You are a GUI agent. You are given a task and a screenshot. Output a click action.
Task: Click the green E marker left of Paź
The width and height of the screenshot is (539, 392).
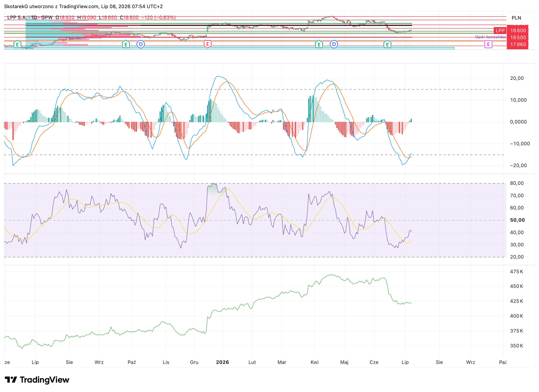click(x=126, y=44)
